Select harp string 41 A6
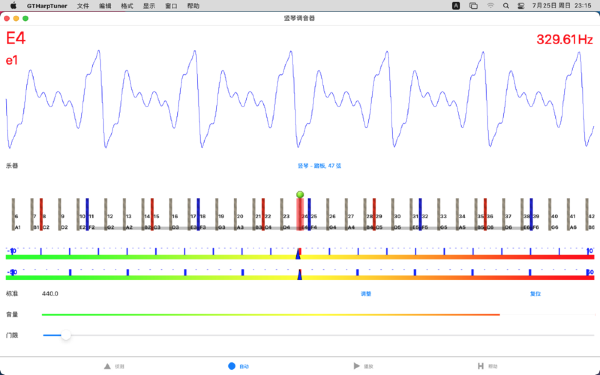The height and width of the screenshot is (375, 600). click(x=568, y=214)
